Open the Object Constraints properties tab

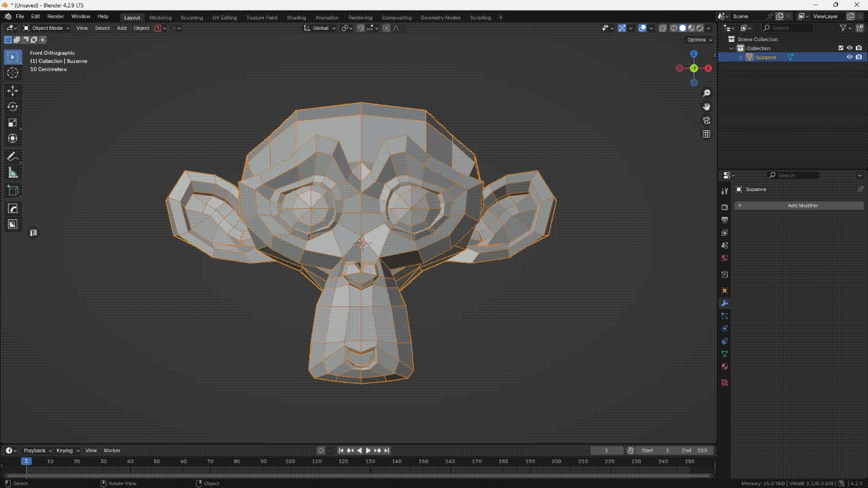[724, 341]
